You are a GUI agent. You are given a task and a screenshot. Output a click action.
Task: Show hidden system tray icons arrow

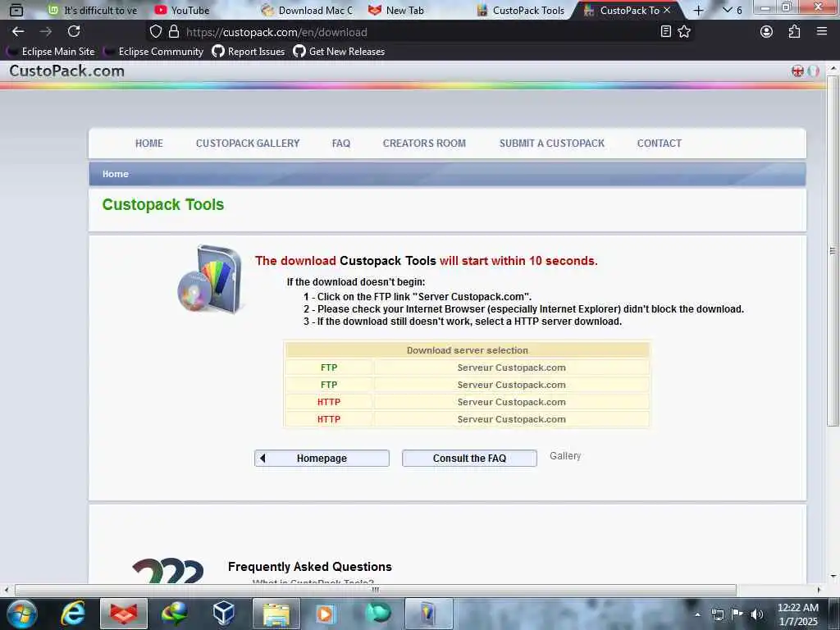697,614
